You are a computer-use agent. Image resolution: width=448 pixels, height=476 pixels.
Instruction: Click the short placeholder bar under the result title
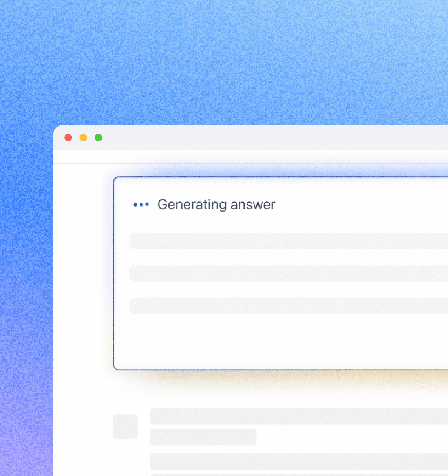tap(203, 437)
